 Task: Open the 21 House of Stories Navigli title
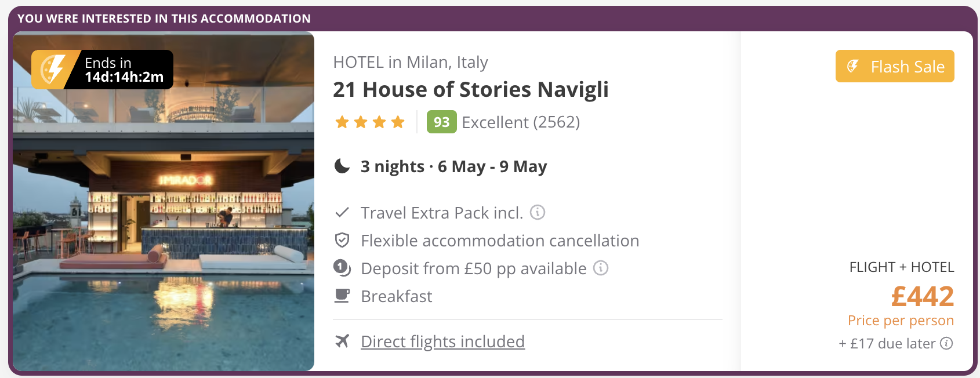[471, 89]
